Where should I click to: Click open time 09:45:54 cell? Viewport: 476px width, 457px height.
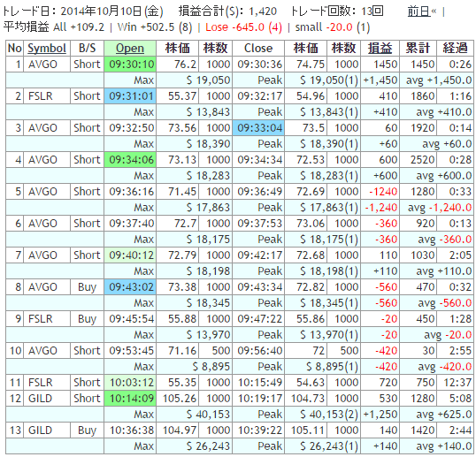coord(130,319)
